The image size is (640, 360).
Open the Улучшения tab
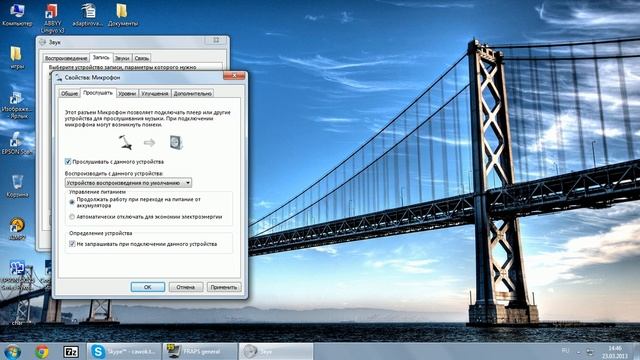[x=155, y=93]
